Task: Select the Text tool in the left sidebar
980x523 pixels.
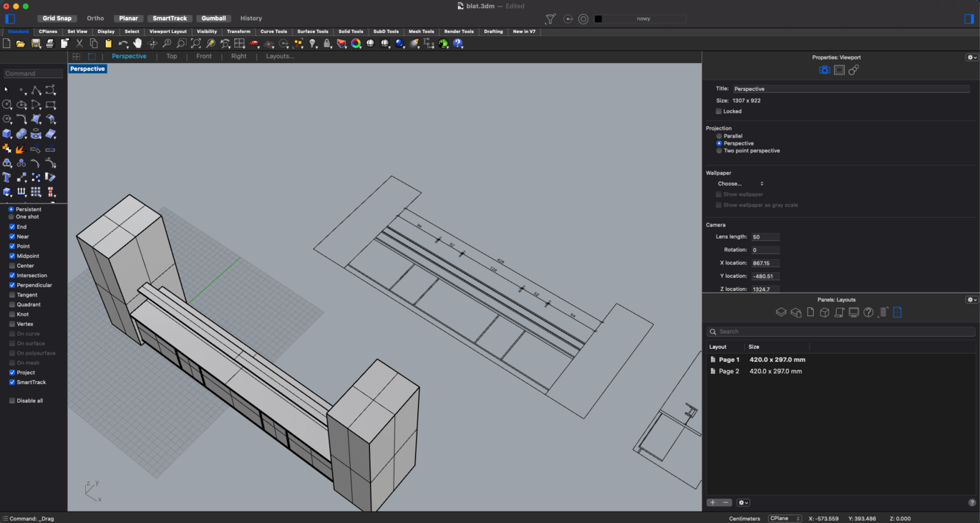Action: (7, 177)
